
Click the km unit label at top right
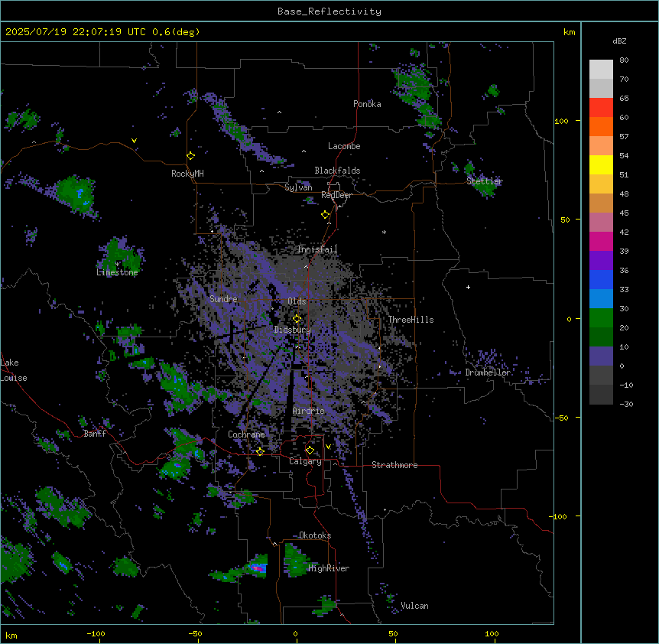[x=569, y=32]
